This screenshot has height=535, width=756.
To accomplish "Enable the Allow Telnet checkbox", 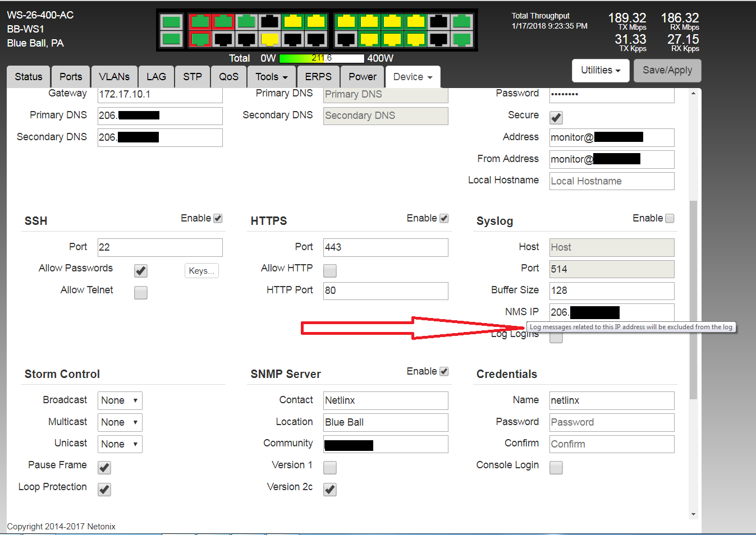I will click(x=141, y=293).
